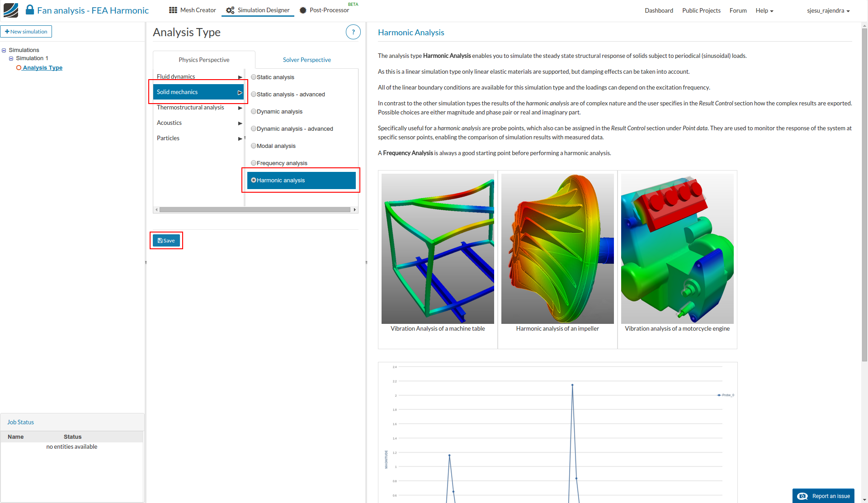Click the Job Status panel header
This screenshot has width=868, height=503.
(x=72, y=422)
